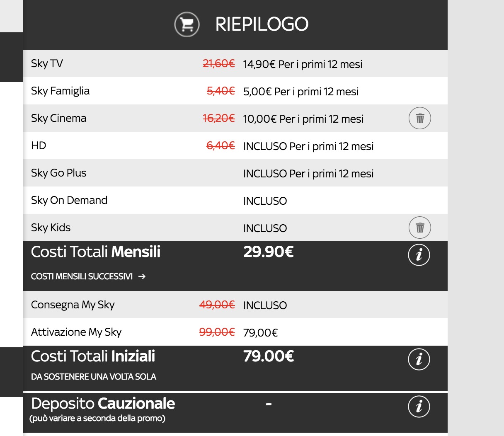Image resolution: width=504 pixels, height=436 pixels.
Task: Click the Sky Famiglia row label
Action: click(61, 91)
